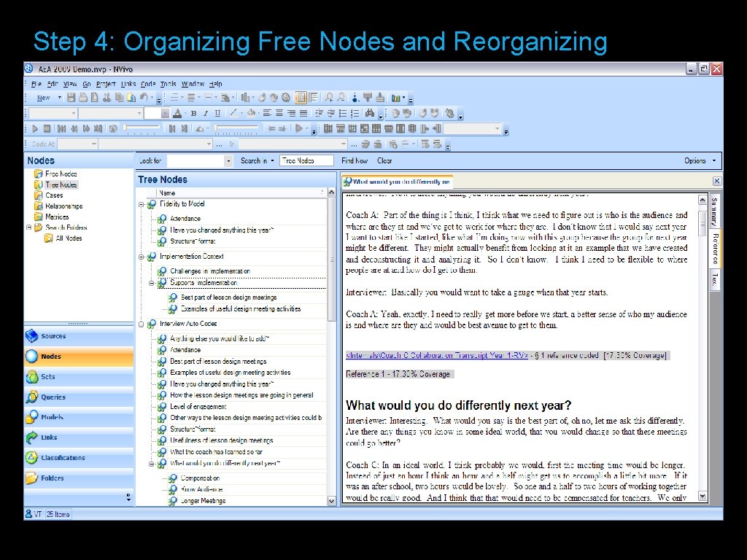
Task: Open the Classifications navigation view
Action: pyautogui.click(x=79, y=458)
